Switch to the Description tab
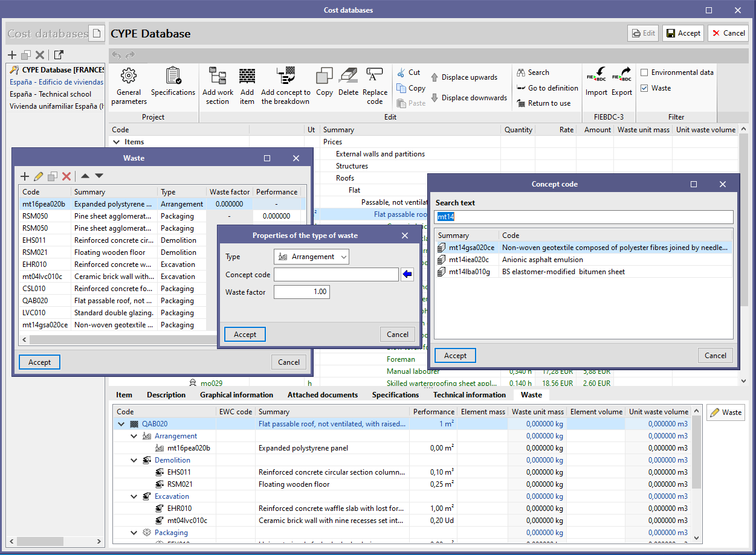Image resolution: width=756 pixels, height=555 pixels. tap(166, 395)
